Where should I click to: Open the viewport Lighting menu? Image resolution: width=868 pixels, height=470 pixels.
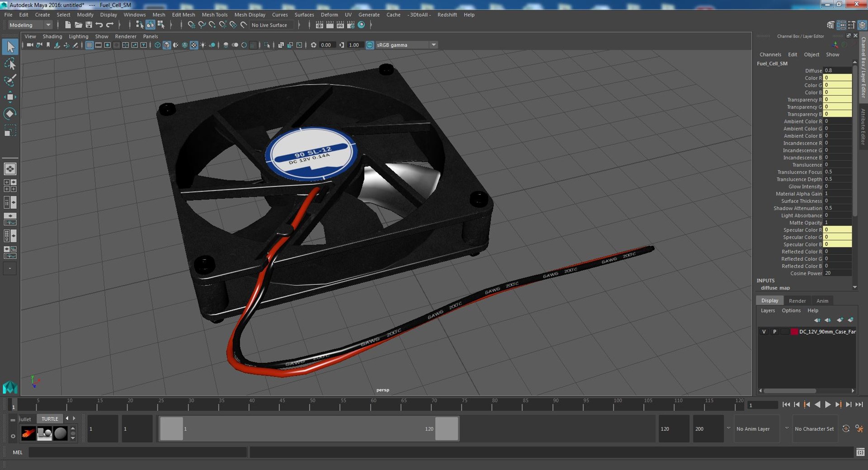point(79,36)
